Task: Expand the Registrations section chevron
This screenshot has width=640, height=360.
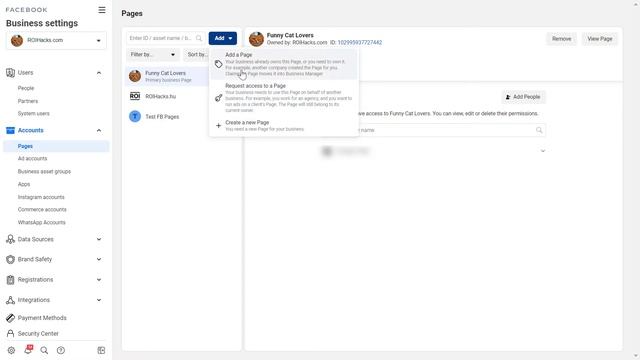Action: coord(99,280)
